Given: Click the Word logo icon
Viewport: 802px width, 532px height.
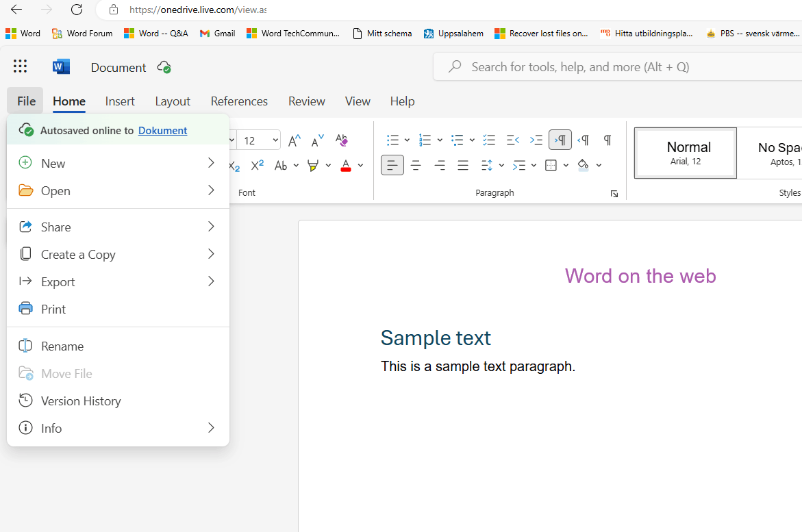Looking at the screenshot, I should click(x=61, y=66).
